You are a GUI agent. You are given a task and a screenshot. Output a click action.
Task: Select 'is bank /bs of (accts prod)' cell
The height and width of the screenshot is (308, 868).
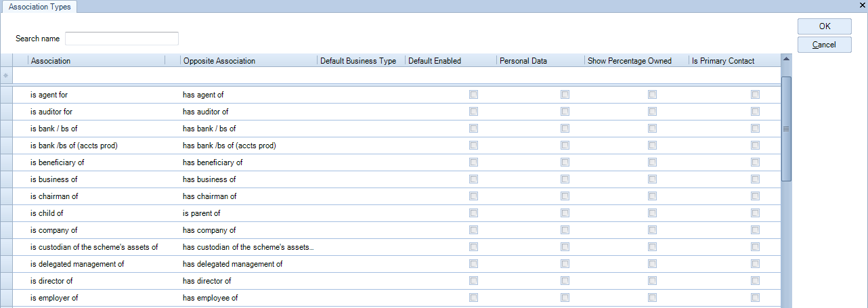pos(96,146)
